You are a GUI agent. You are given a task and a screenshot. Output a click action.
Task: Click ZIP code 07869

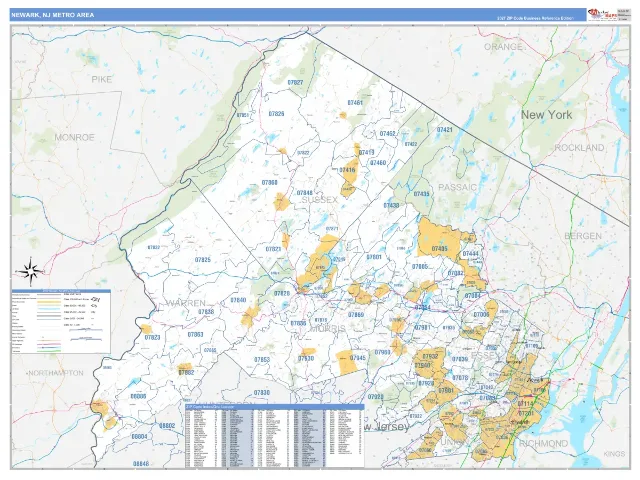pyautogui.click(x=356, y=315)
